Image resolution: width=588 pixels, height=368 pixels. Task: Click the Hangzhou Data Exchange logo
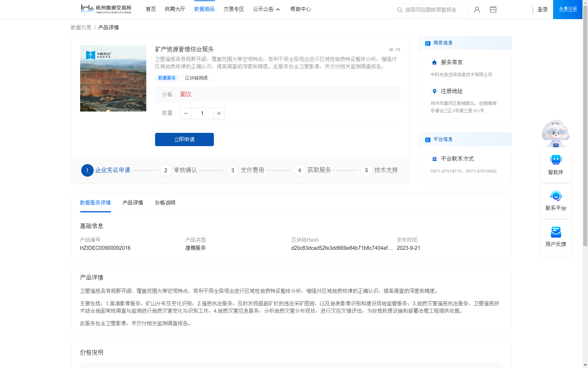[x=106, y=9]
